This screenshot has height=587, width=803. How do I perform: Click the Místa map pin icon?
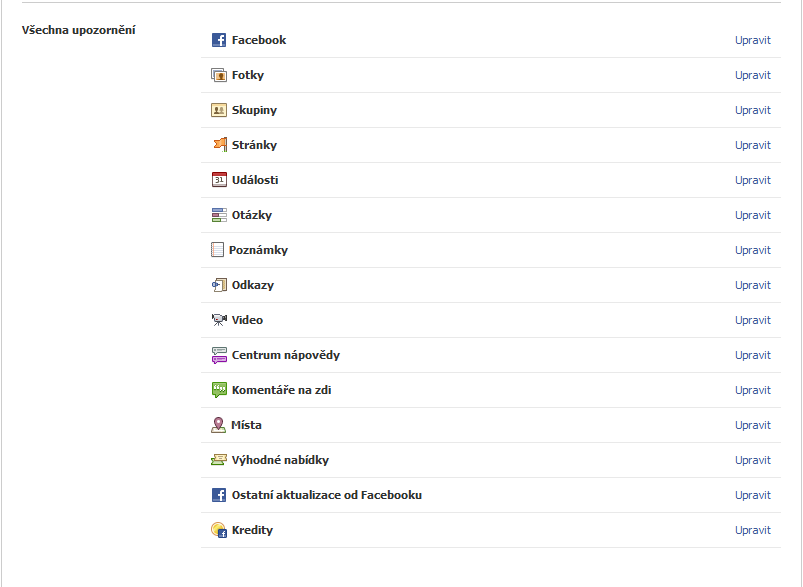pyautogui.click(x=219, y=425)
